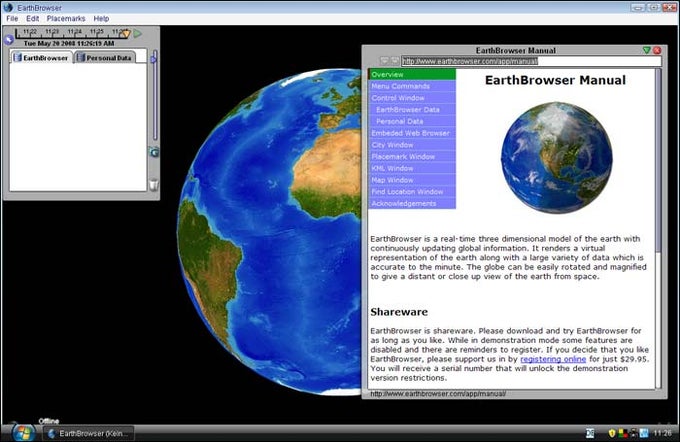The image size is (680, 442).
Task: Click the EarthBrowser globe icon in the title bar
Action: tap(8, 7)
